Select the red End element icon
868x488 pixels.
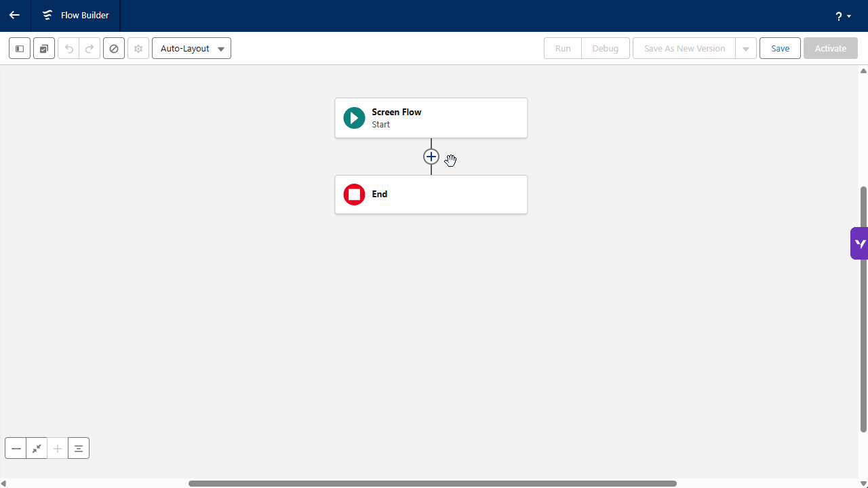(x=354, y=195)
